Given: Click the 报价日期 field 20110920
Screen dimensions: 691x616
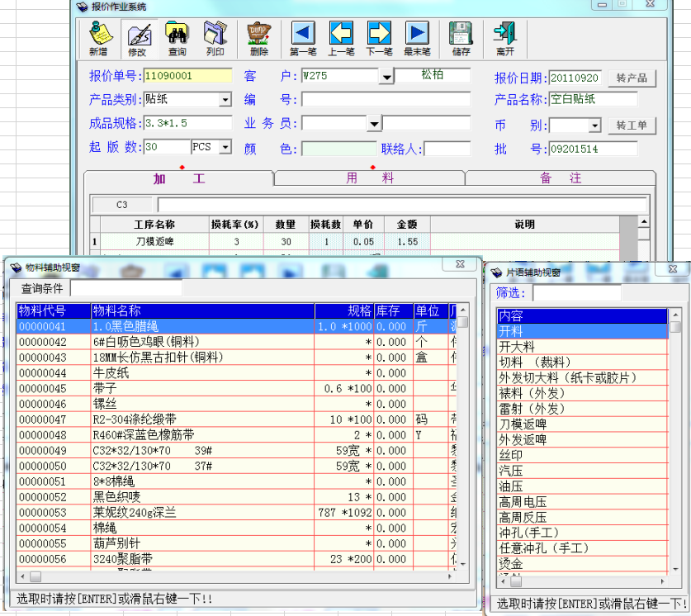Looking at the screenshot, I should (575, 78).
